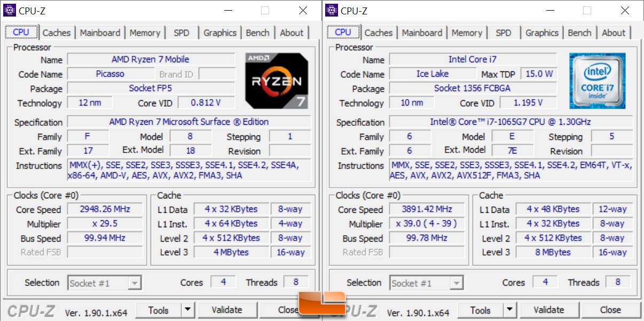Click Validate button in left AMD window
644x321 pixels.
[x=227, y=310]
